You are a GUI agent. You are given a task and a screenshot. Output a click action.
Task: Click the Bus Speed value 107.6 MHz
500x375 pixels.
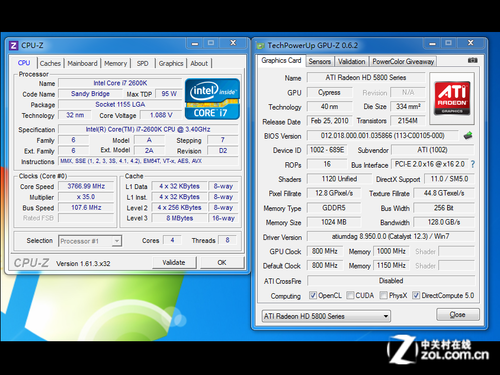86,207
